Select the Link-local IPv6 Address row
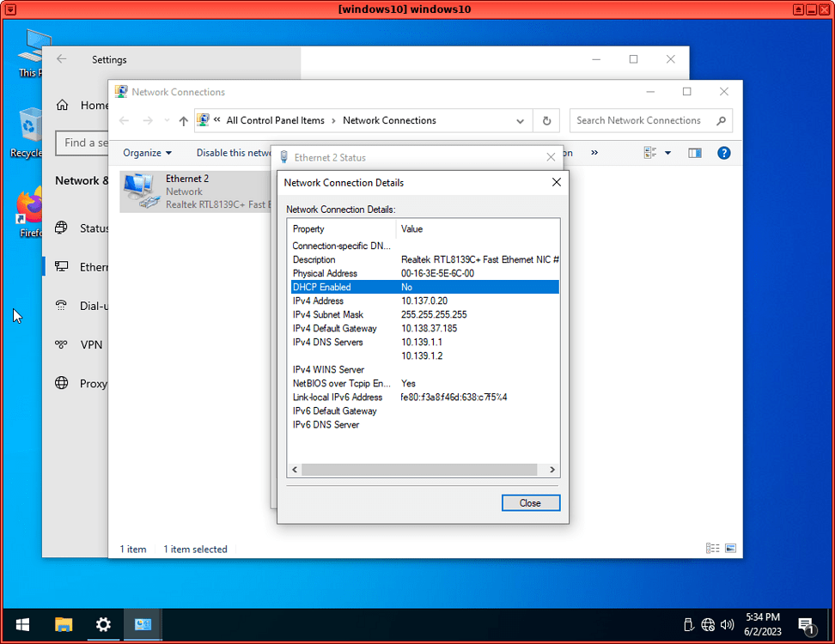The width and height of the screenshot is (835, 644). [425, 397]
